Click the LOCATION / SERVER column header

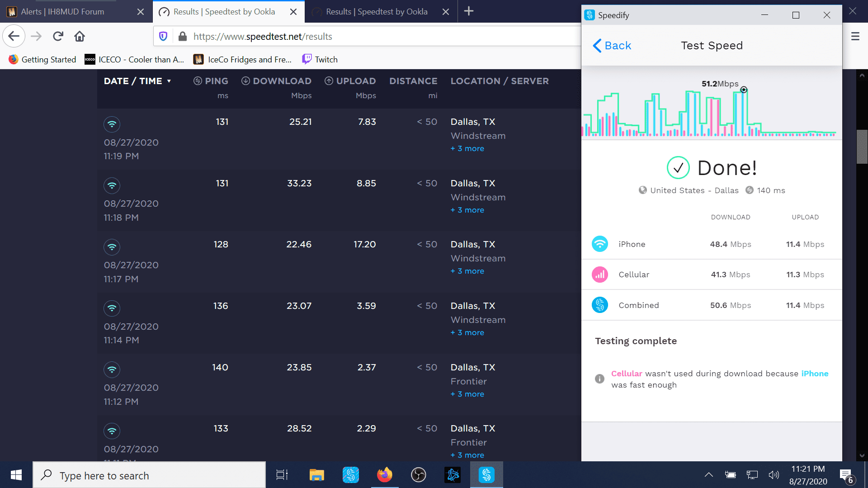[x=500, y=81]
